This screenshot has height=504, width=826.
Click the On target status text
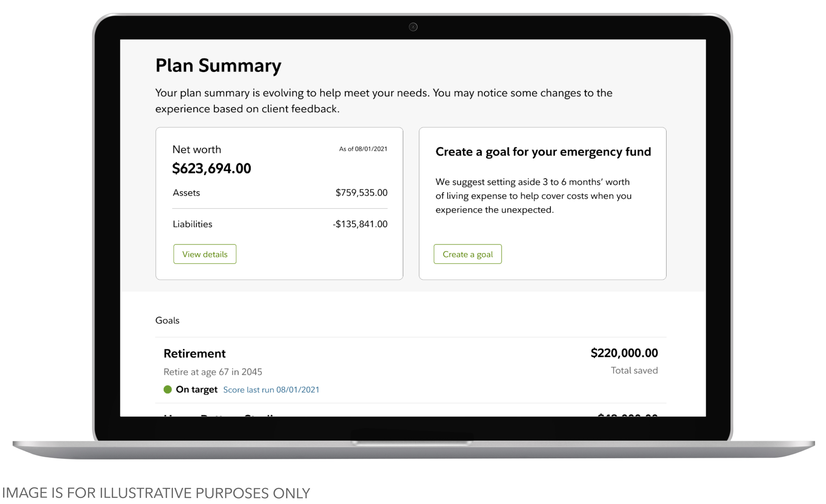pyautogui.click(x=197, y=389)
